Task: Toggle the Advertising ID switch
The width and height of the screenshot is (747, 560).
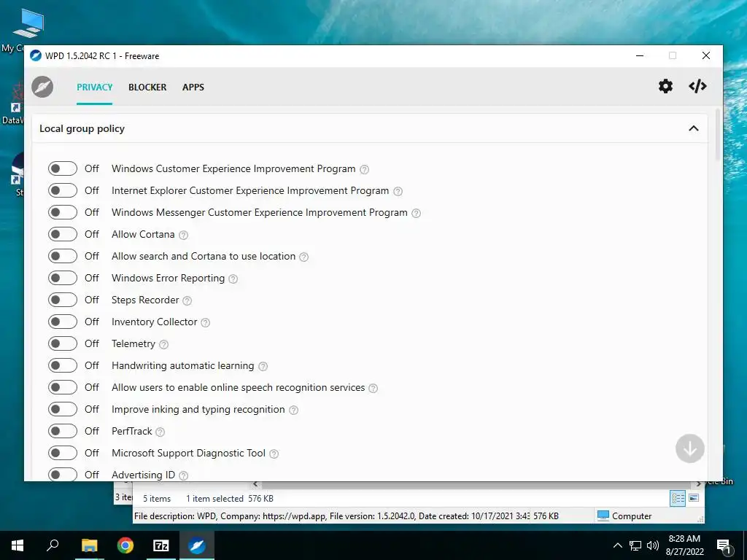Action: point(63,474)
